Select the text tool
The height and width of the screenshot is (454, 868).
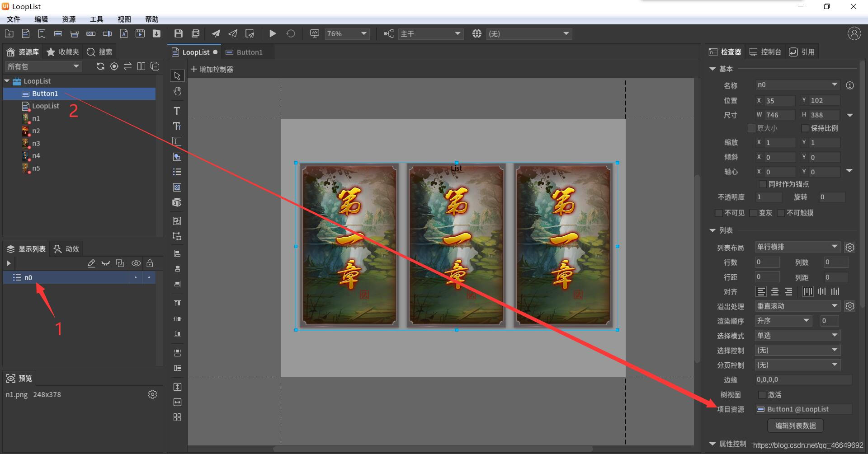click(177, 111)
